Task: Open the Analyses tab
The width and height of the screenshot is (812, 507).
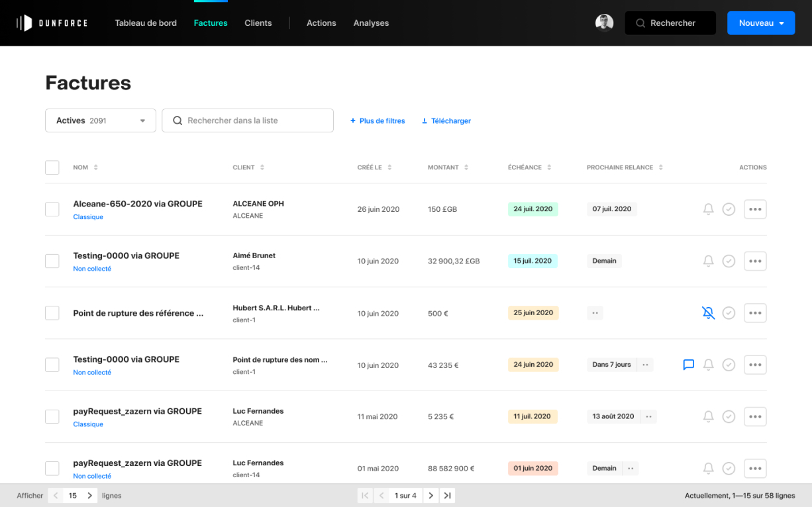Action: pyautogui.click(x=371, y=23)
